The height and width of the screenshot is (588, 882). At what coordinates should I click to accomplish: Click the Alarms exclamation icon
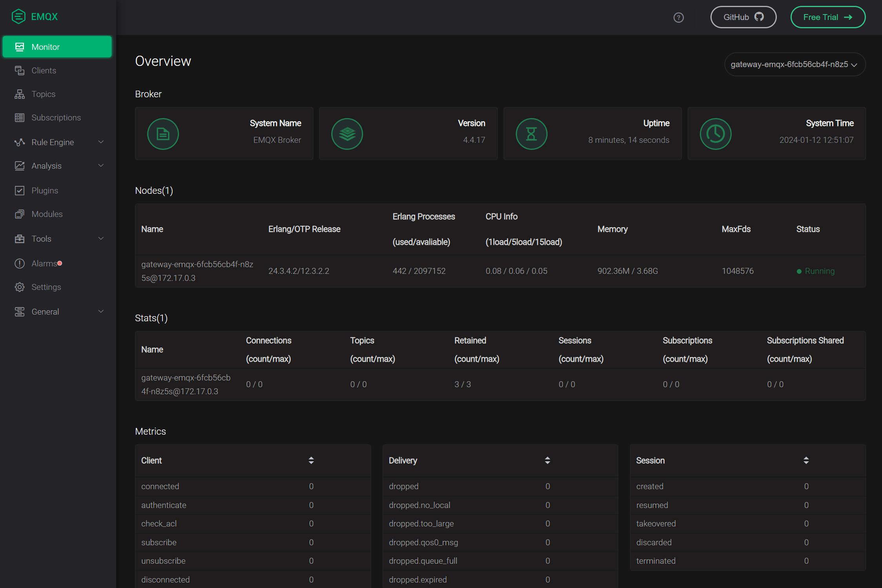(20, 264)
